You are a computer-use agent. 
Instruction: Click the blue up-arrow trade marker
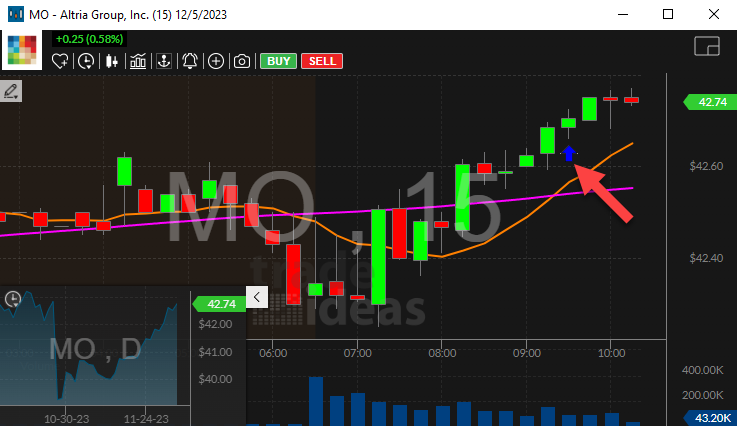[x=569, y=153]
